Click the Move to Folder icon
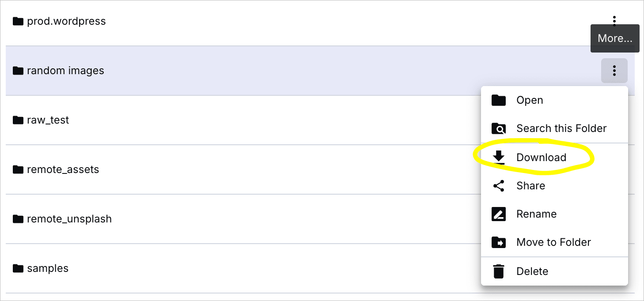Image resolution: width=644 pixels, height=301 pixels. [x=498, y=242]
